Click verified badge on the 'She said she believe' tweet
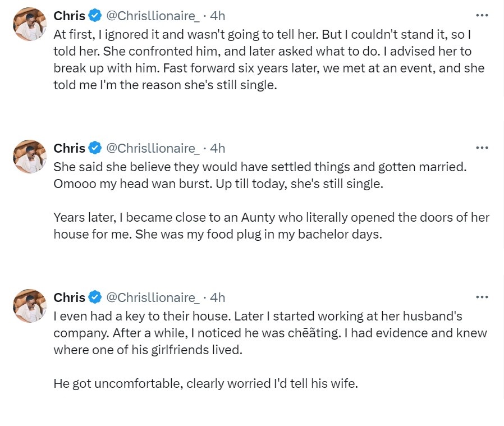Viewport: 504px width, 426px height. 95,148
